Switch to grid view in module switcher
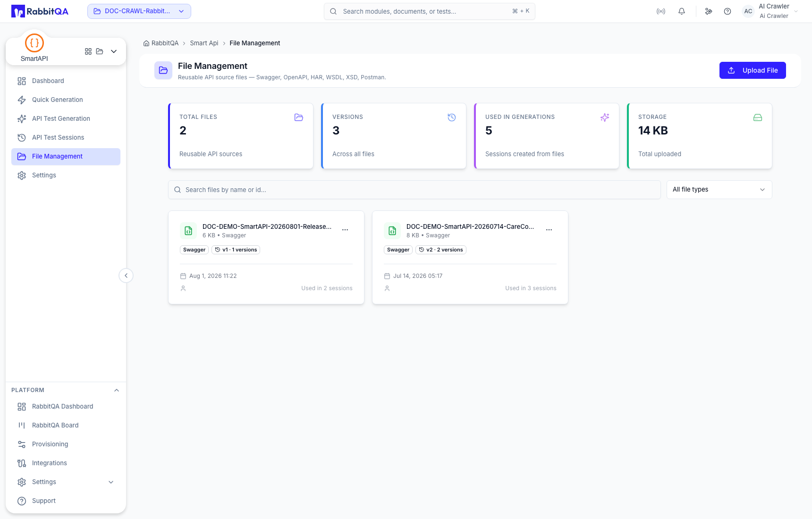This screenshot has height=519, width=812. (x=88, y=51)
